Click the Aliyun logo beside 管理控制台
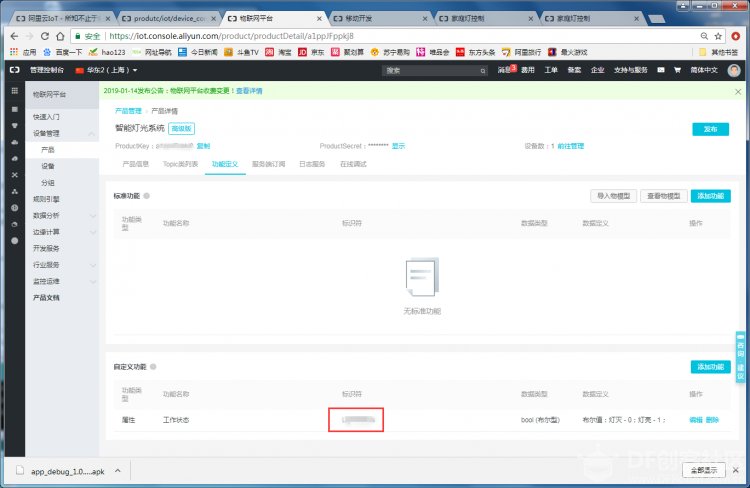The height and width of the screenshot is (488, 750). tap(15, 70)
